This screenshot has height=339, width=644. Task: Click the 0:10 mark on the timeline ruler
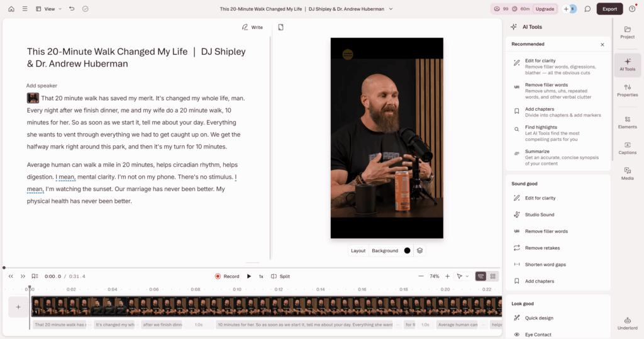tap(237, 289)
